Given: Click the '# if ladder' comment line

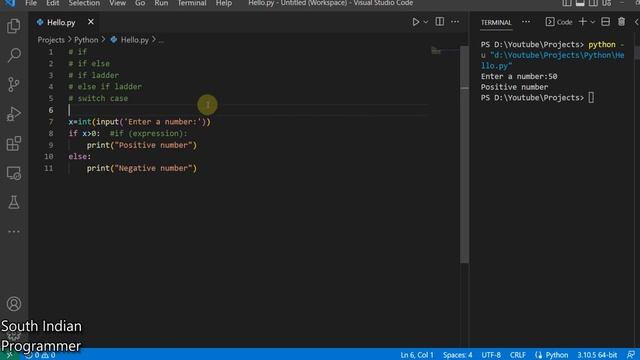Looking at the screenshot, I should pyautogui.click(x=94, y=75).
